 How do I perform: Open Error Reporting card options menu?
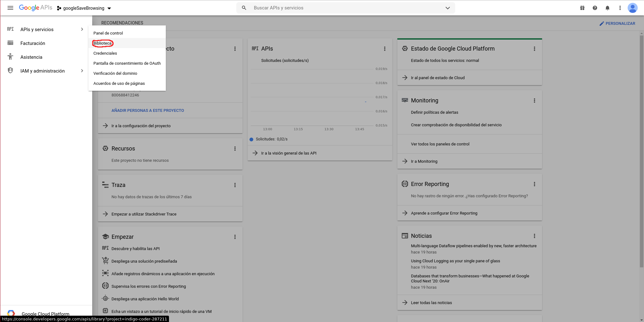[534, 184]
